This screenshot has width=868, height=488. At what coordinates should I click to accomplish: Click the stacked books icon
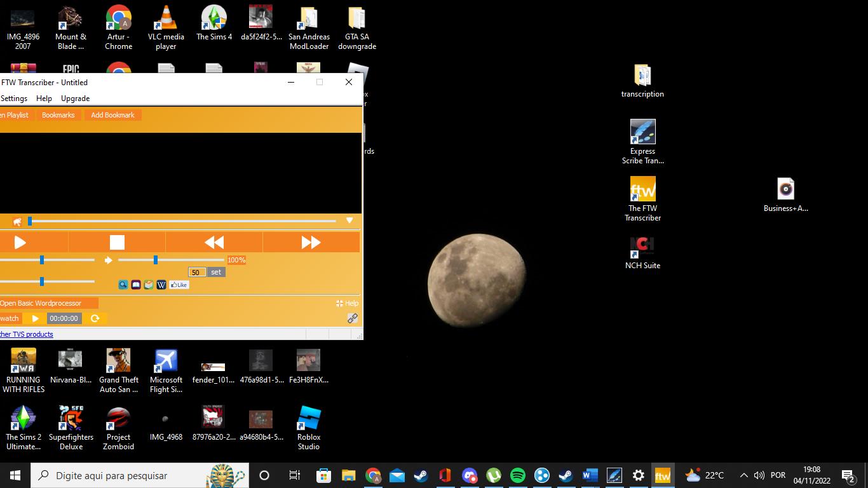(x=149, y=285)
